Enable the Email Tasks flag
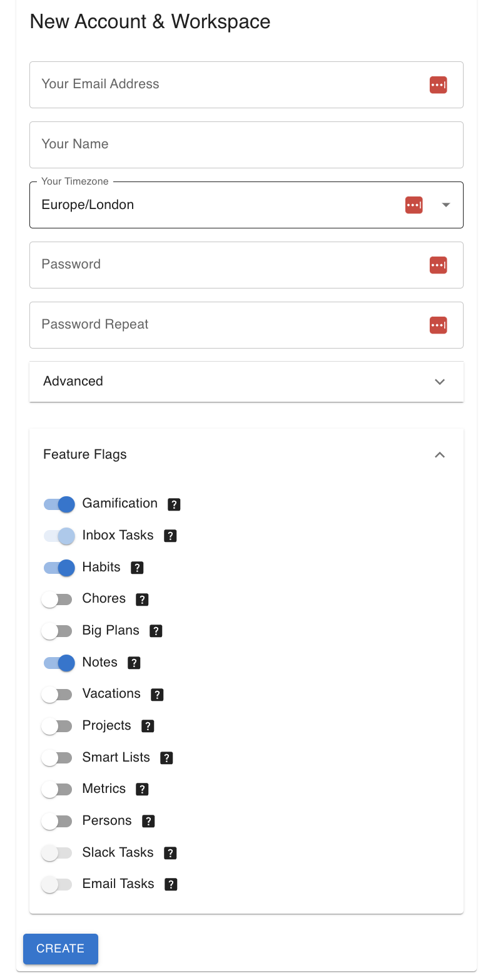488x980 pixels. pyautogui.click(x=58, y=884)
